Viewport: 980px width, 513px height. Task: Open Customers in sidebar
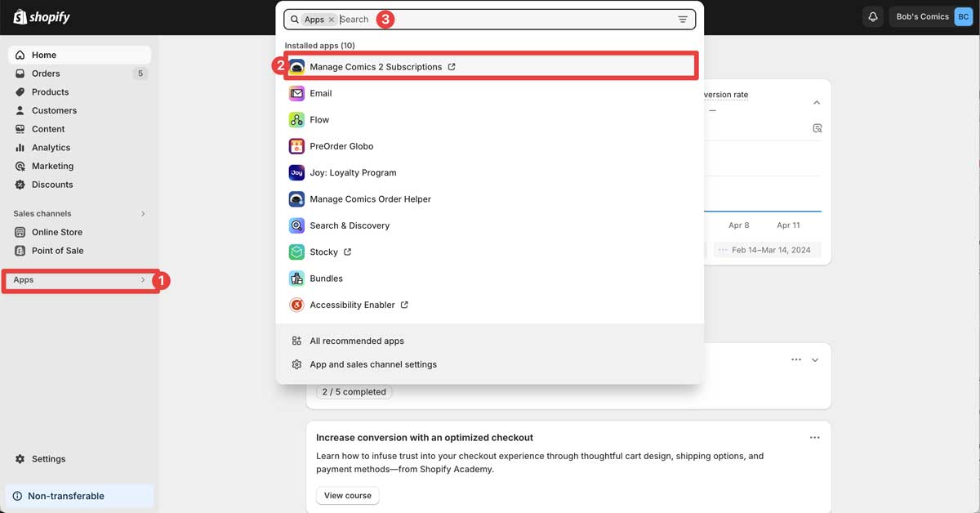pos(79,110)
